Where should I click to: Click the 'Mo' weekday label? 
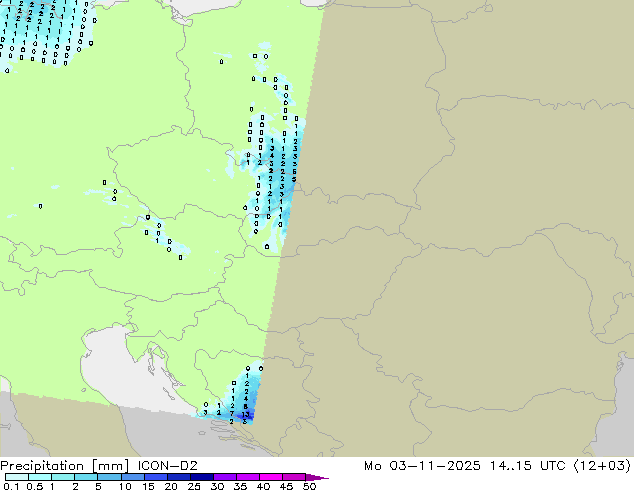tap(372, 466)
